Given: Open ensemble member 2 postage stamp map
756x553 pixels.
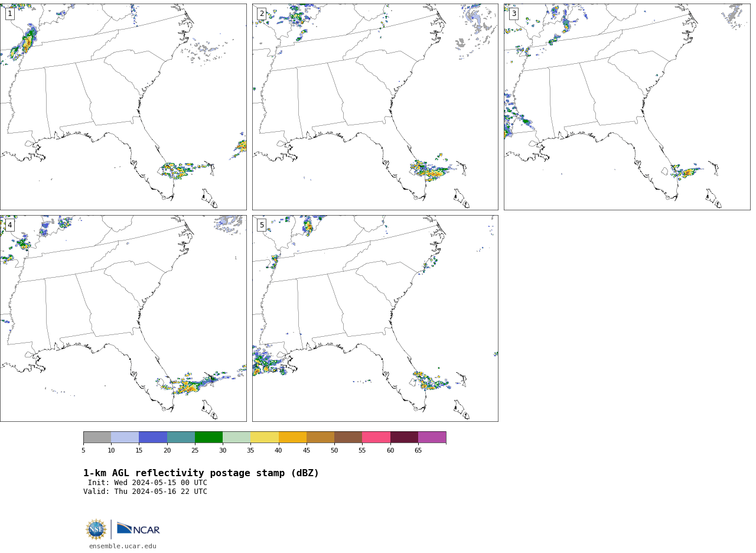Looking at the screenshot, I should coord(375,107).
